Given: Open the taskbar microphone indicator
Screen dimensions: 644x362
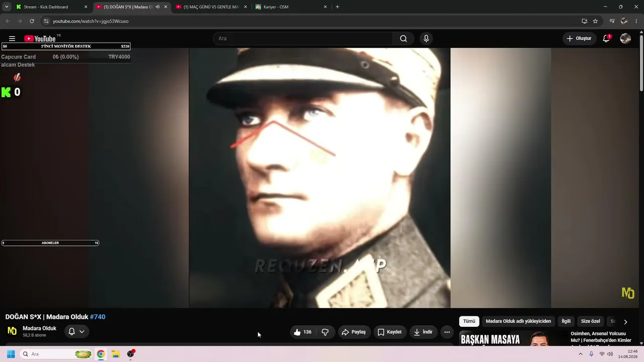Looking at the screenshot, I should [591, 354].
